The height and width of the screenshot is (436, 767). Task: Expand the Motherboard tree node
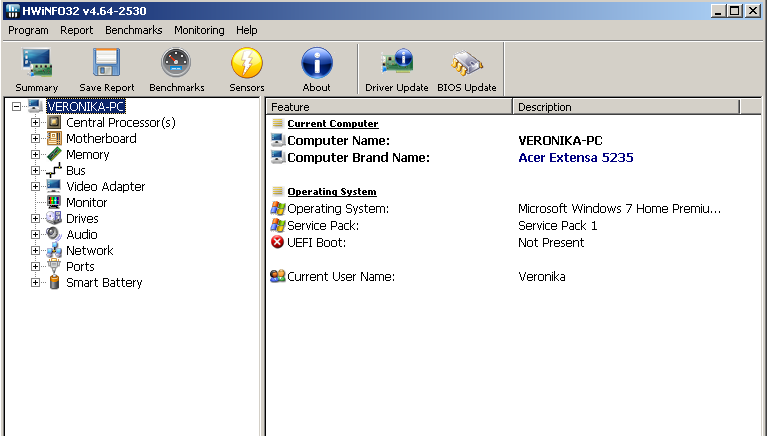(x=36, y=139)
